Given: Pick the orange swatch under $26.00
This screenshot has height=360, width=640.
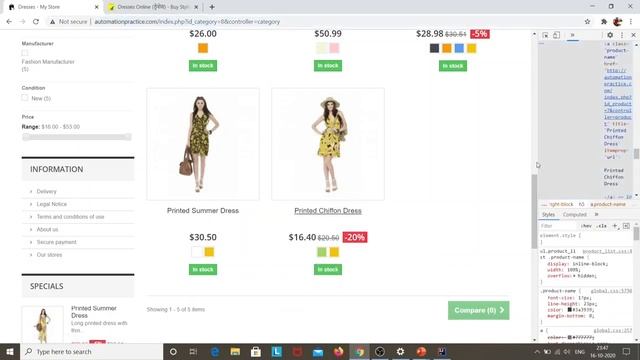Looking at the screenshot, I should tap(203, 48).
